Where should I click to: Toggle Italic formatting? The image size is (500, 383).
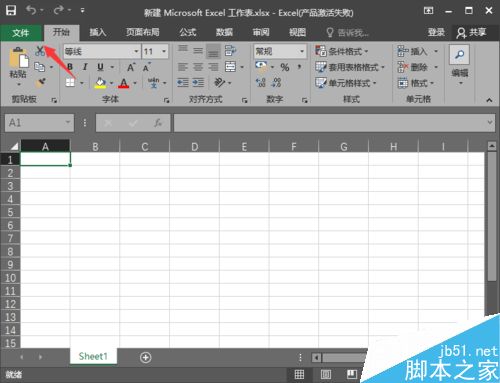point(85,67)
